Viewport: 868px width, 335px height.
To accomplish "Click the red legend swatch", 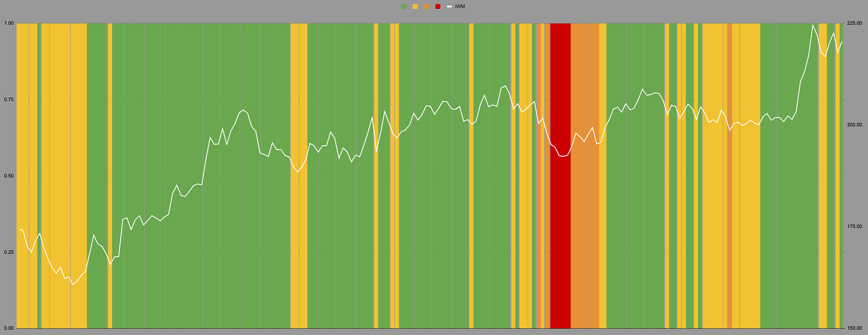I will click(x=438, y=6).
